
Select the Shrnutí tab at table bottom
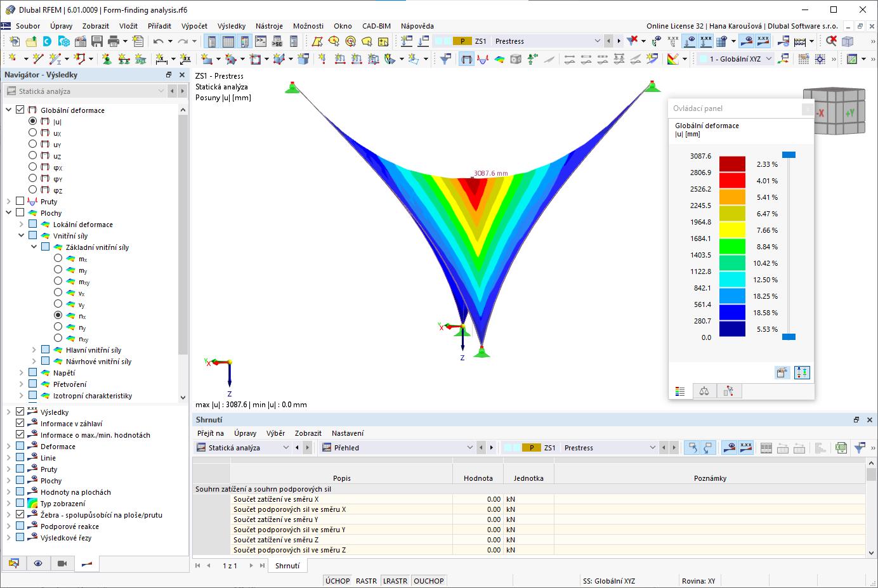pyautogui.click(x=287, y=566)
